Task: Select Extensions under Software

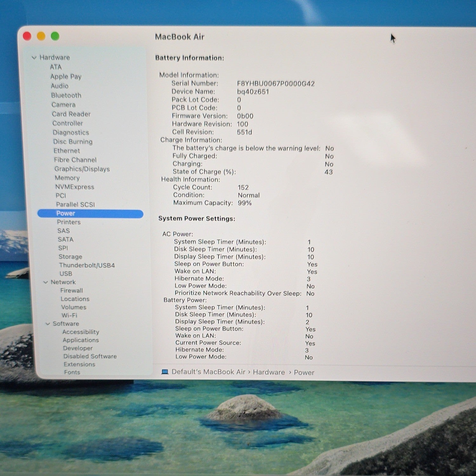Action: 80,364
